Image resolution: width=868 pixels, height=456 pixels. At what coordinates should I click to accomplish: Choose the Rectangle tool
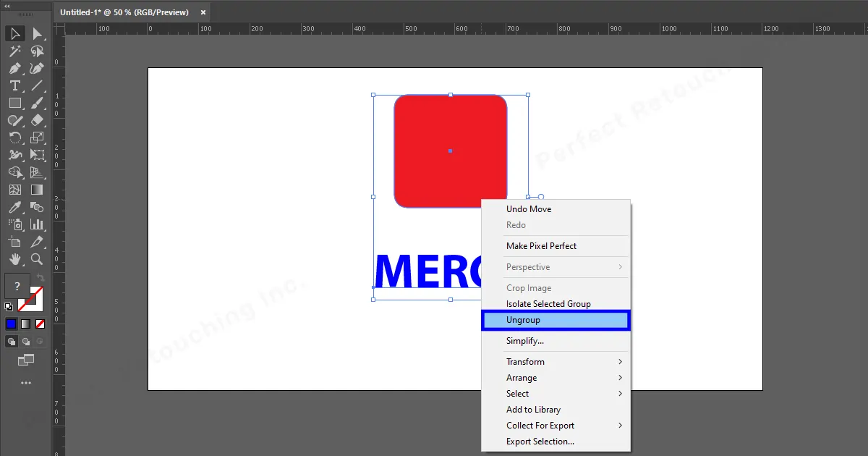click(x=15, y=103)
